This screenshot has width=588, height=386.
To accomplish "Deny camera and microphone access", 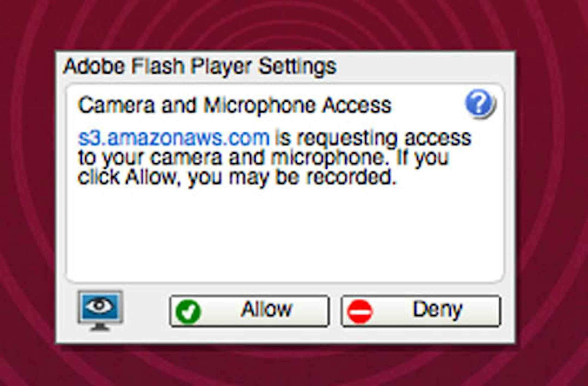I will 421,311.
